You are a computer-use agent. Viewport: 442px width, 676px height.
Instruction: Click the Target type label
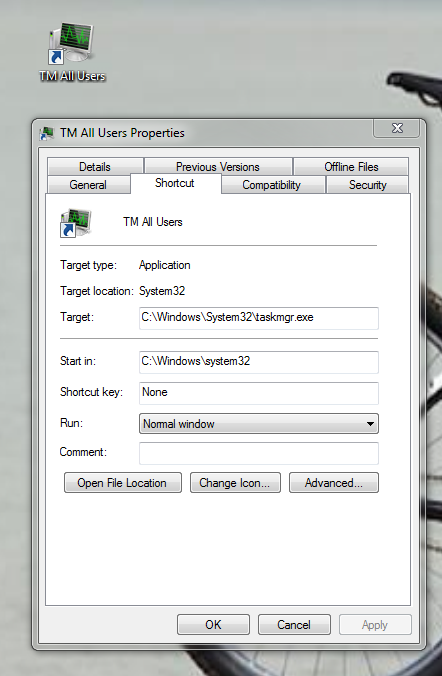pos(88,265)
